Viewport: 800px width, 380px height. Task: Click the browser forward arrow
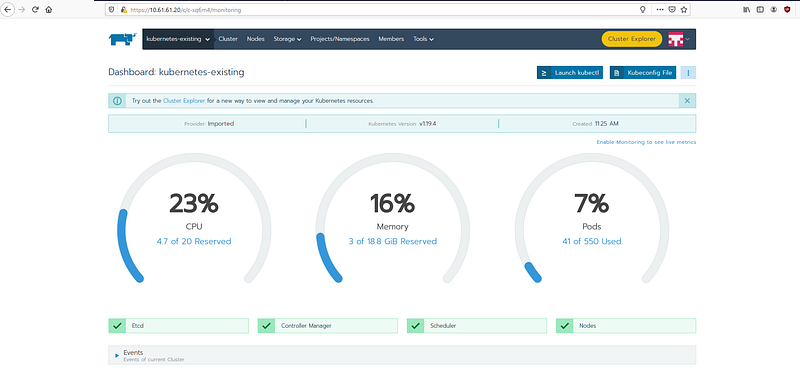[21, 9]
